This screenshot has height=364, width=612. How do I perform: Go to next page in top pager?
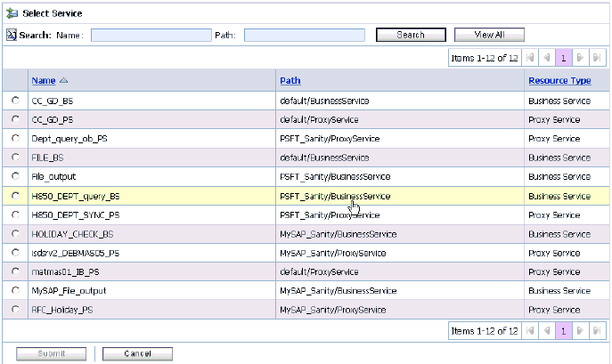tap(581, 58)
